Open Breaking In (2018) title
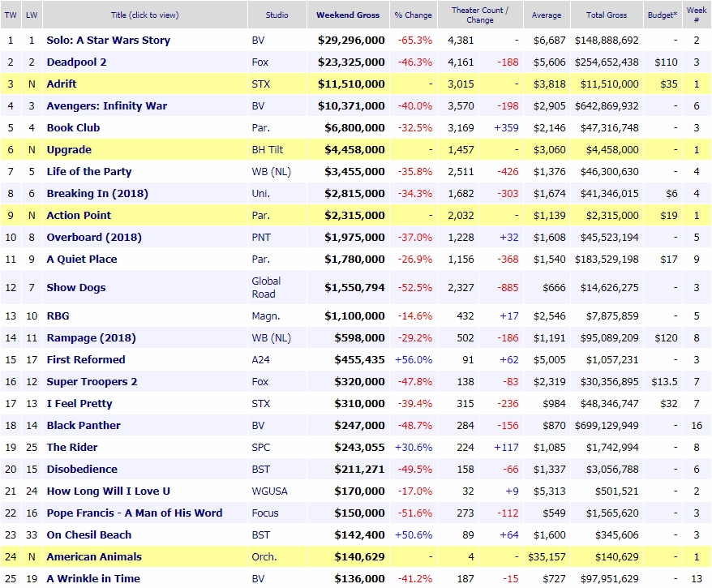 (x=97, y=193)
